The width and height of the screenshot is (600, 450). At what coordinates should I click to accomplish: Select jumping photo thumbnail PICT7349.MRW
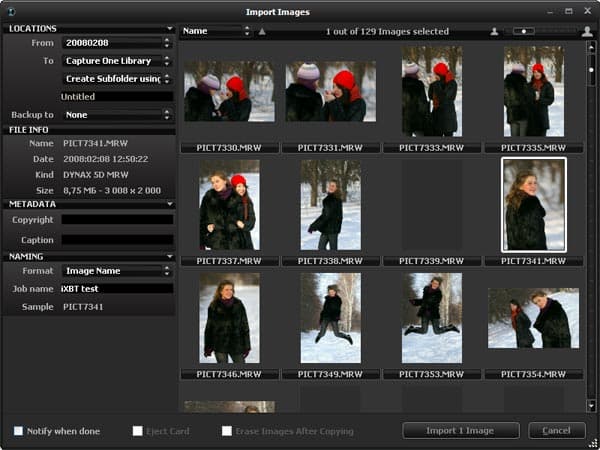[x=331, y=318]
